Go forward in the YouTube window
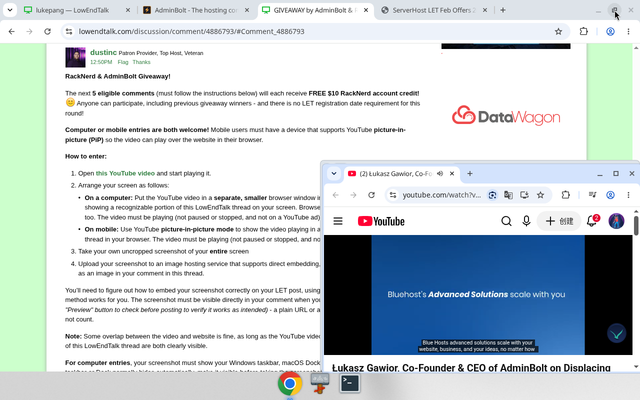Image resolution: width=640 pixels, height=400 pixels. click(353, 195)
